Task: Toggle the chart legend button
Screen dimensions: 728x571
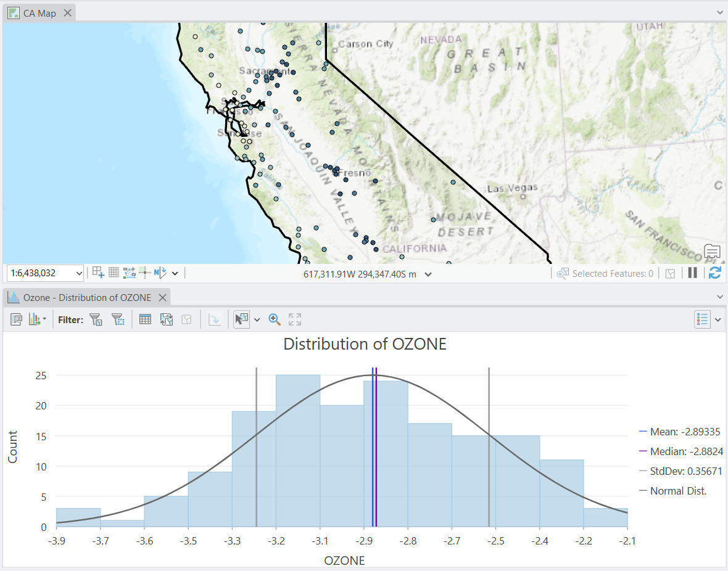Action: (x=703, y=319)
